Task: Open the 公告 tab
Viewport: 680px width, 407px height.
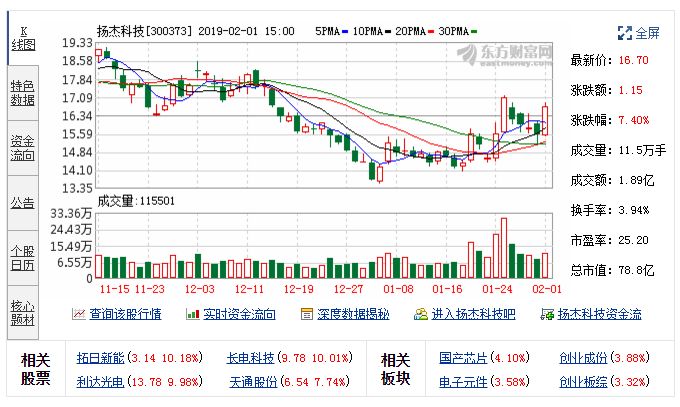Action: 23,203
